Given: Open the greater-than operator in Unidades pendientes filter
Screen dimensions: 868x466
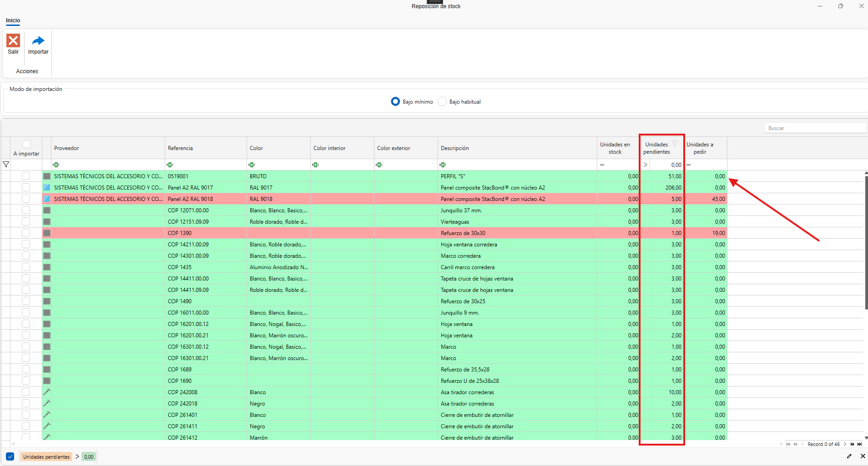Looking at the screenshot, I should [x=645, y=165].
